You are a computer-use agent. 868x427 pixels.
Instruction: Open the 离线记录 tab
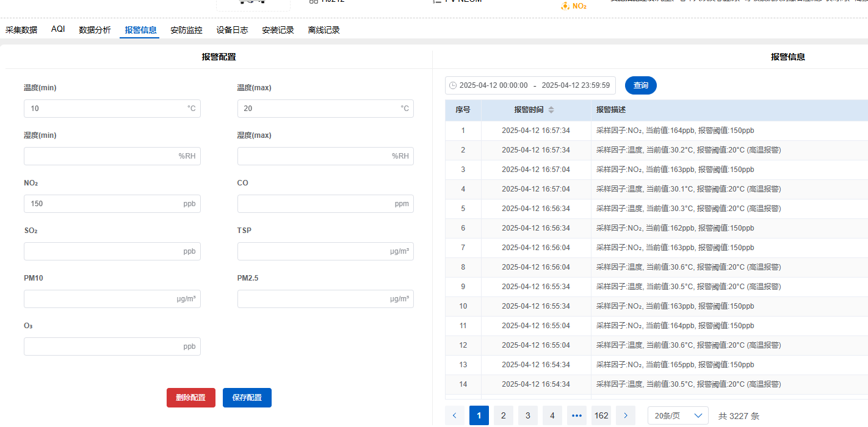coord(324,30)
